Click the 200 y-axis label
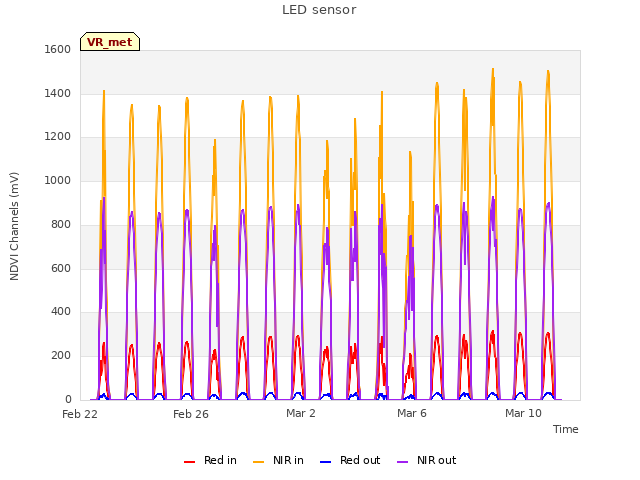The height and width of the screenshot is (480, 640). [x=61, y=356]
